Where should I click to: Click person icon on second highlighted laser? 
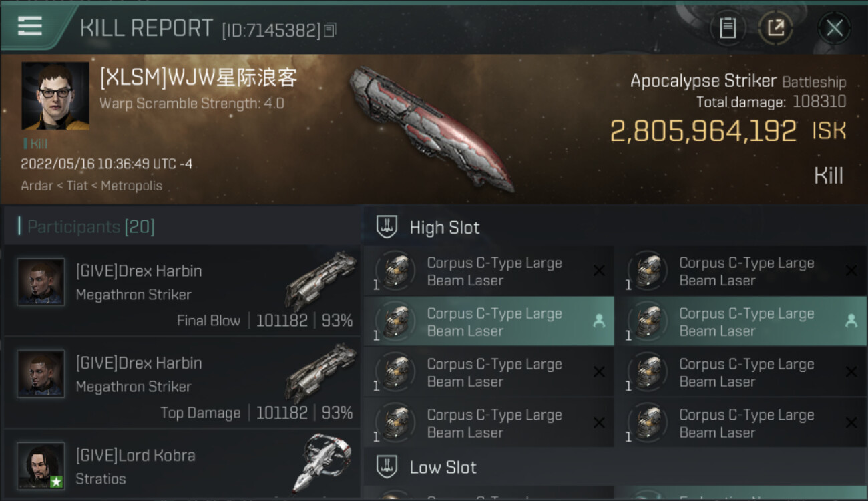pyautogui.click(x=851, y=321)
